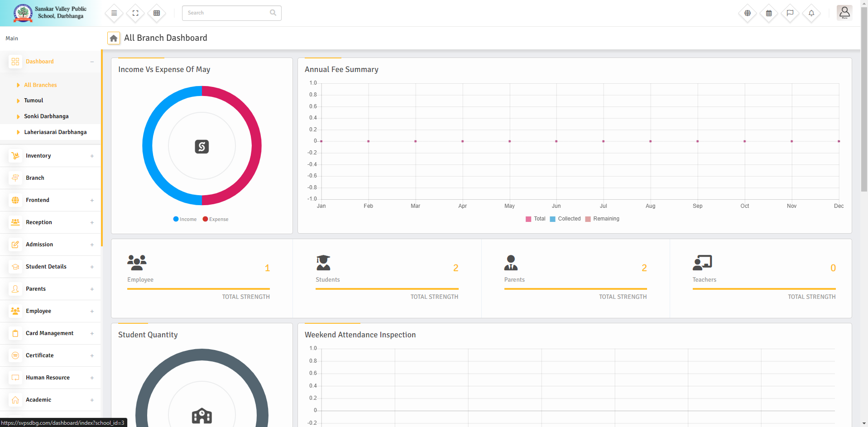Click the Branch signpost icon

coord(15,178)
